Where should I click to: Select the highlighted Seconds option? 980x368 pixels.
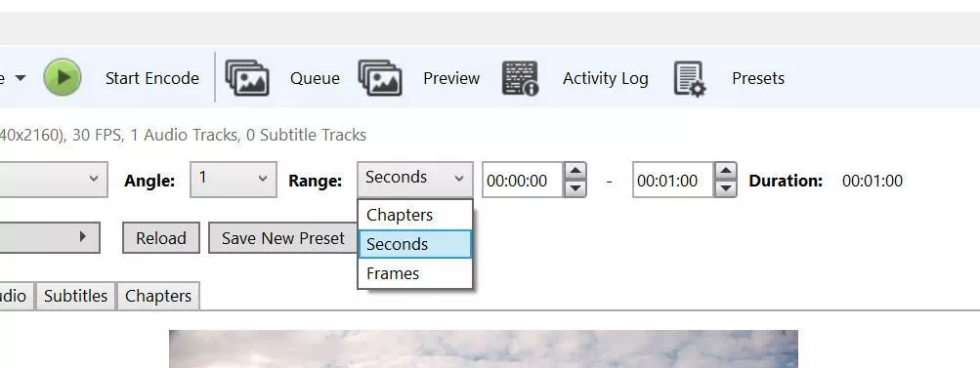[415, 244]
